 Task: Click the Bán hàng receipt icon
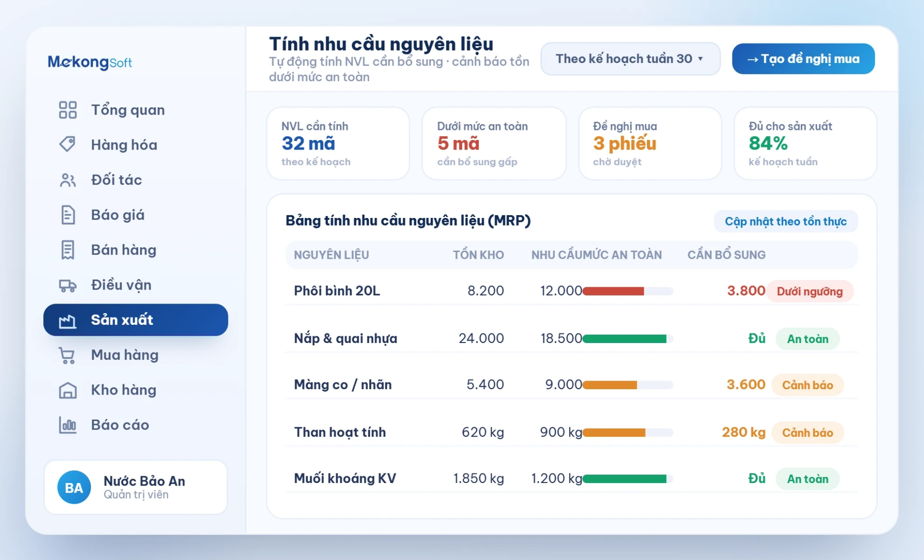[x=67, y=250]
